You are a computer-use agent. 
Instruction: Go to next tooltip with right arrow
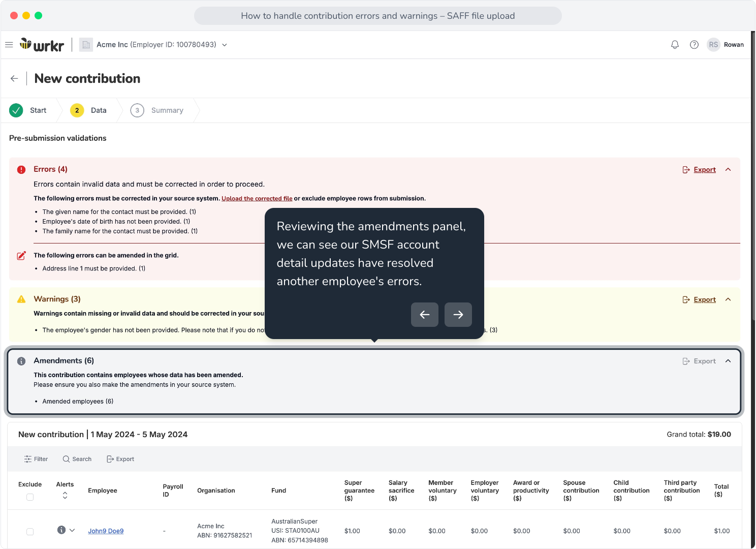(x=458, y=315)
